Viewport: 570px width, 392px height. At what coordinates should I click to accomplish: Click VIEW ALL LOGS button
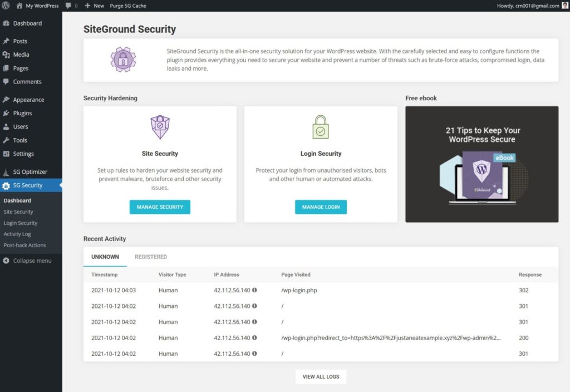tap(321, 376)
